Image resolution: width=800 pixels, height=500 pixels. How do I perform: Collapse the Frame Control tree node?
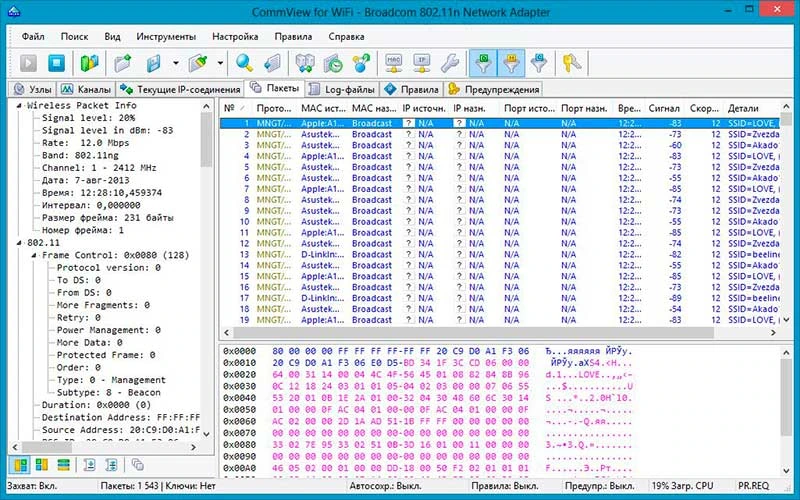coord(34,255)
